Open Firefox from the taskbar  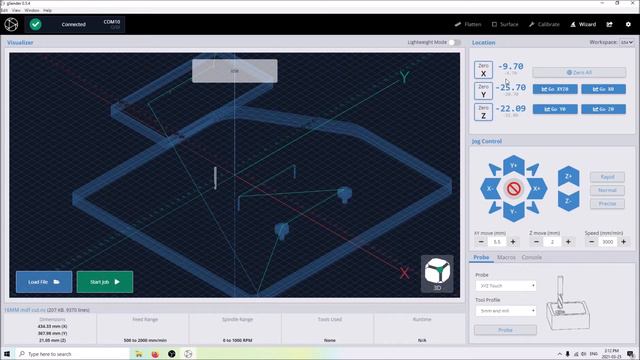point(155,354)
